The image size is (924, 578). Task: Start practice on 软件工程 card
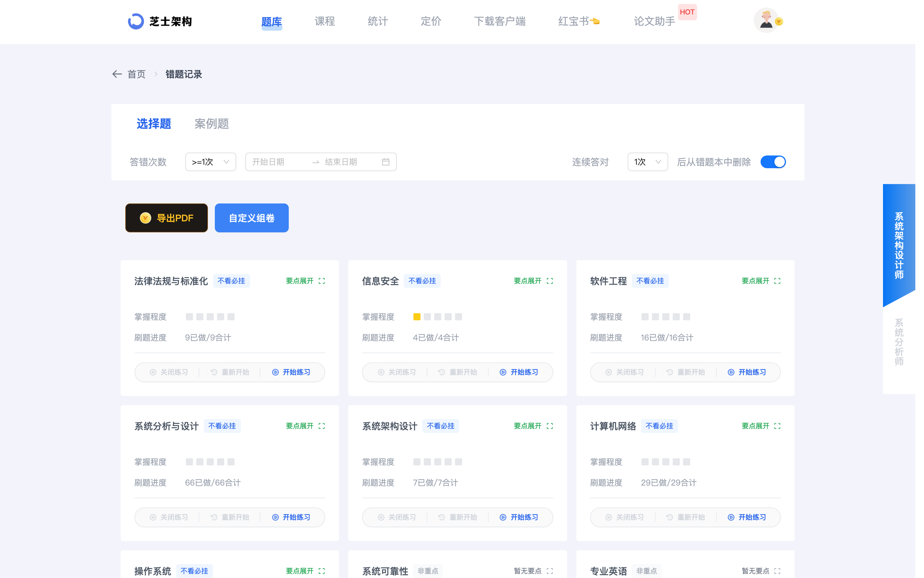pyautogui.click(x=747, y=372)
